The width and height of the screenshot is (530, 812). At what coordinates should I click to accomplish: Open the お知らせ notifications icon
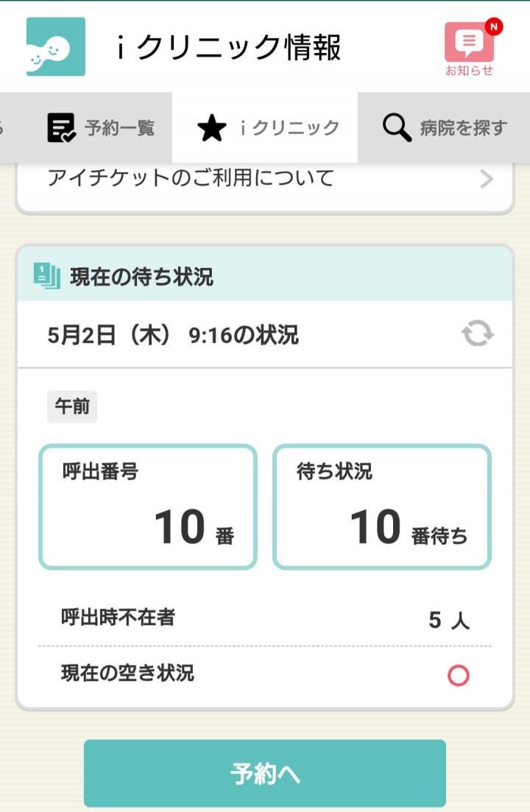470,49
